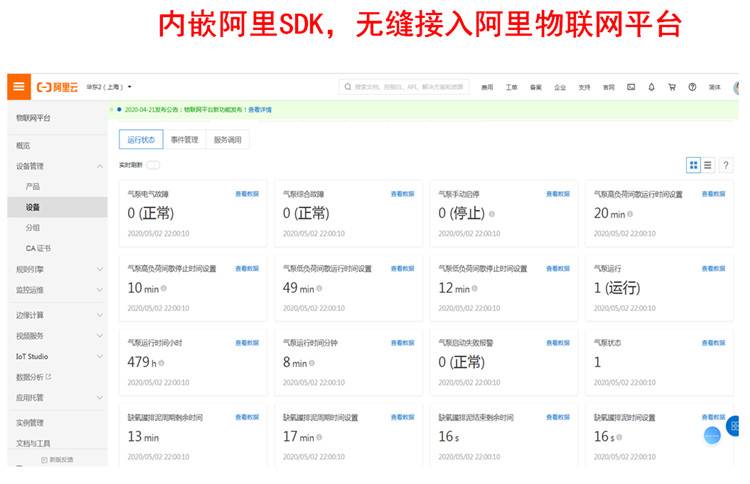The width and height of the screenshot is (750, 484).
Task: Click 查看详情 in the green announcement bar
Action: pos(260,110)
